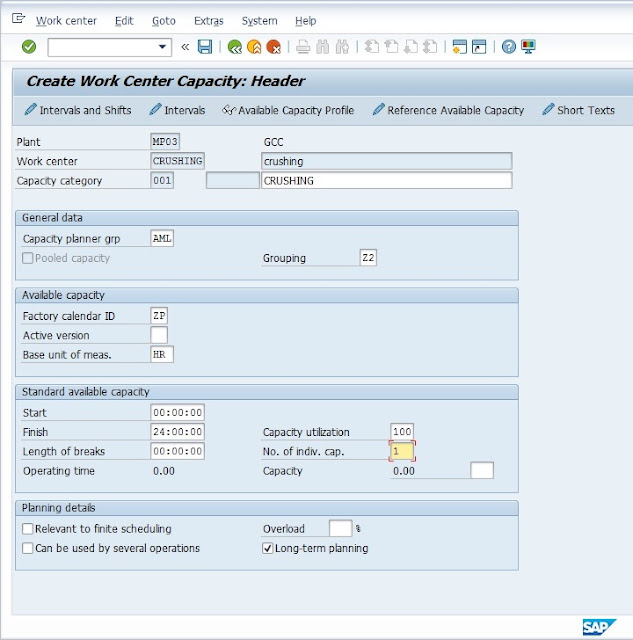The height and width of the screenshot is (640, 633).
Task: Uncheck the Long-term planning checkbox
Action: 267,548
